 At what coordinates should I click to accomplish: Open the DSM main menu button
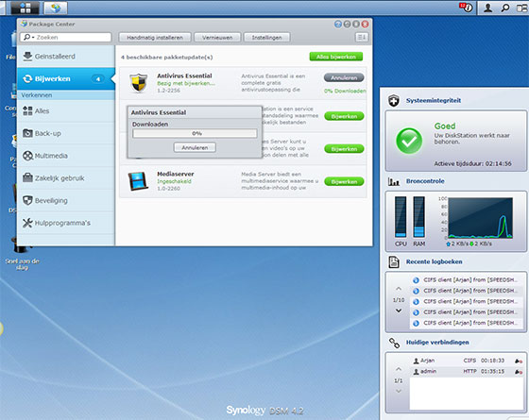(x=25, y=8)
